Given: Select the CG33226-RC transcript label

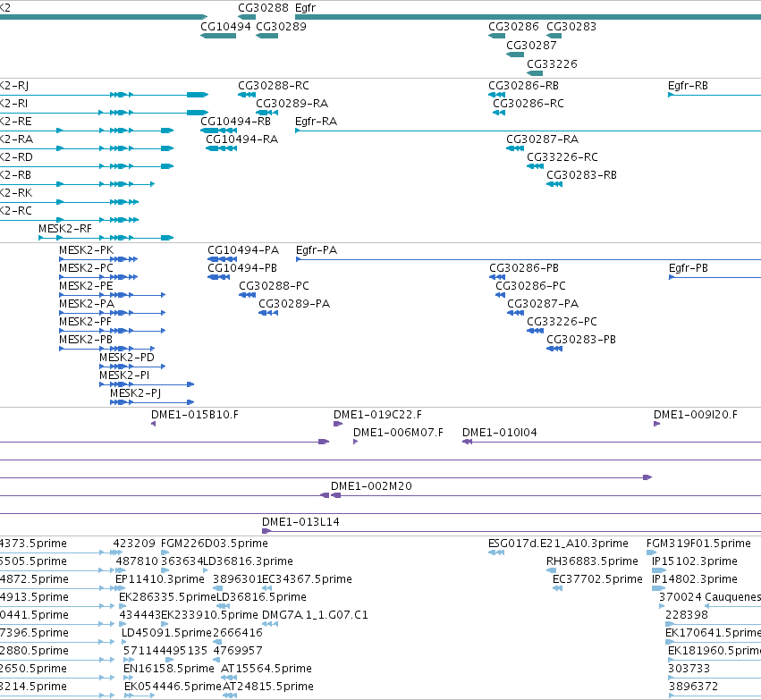Looking at the screenshot, I should click(x=562, y=157).
